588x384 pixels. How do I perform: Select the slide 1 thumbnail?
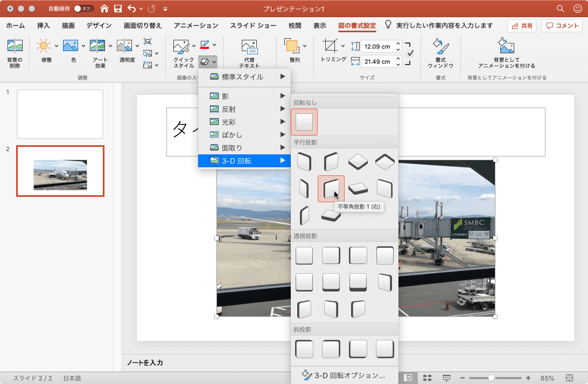pos(60,114)
